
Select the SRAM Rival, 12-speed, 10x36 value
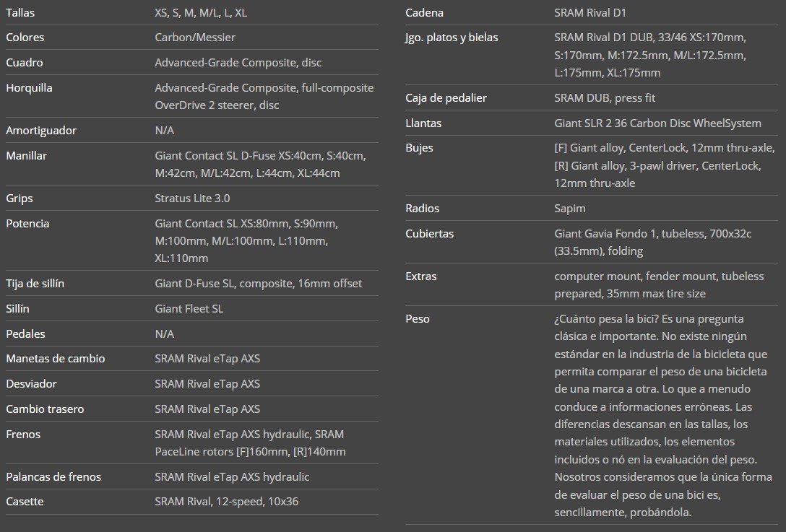click(226, 502)
